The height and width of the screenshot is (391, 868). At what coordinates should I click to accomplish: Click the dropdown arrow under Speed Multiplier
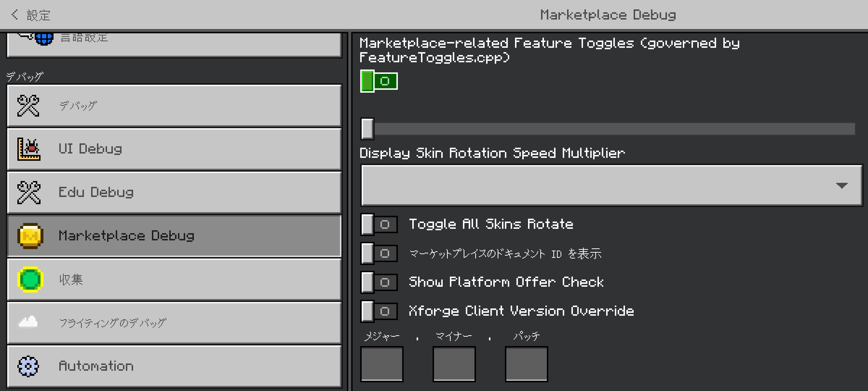pos(842,186)
